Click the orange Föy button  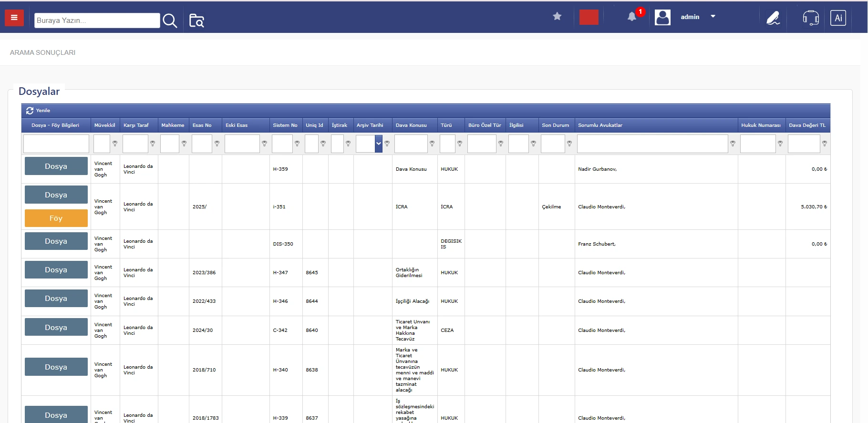(x=56, y=218)
